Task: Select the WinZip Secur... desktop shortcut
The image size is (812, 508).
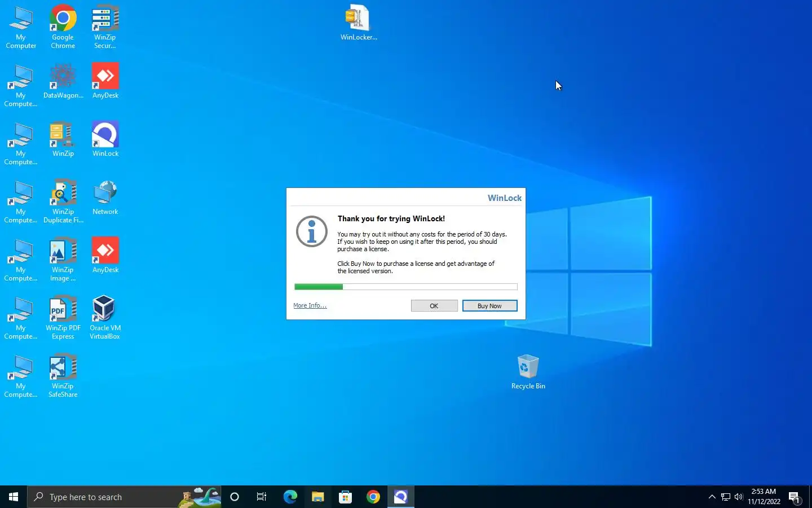Action: [x=105, y=28]
